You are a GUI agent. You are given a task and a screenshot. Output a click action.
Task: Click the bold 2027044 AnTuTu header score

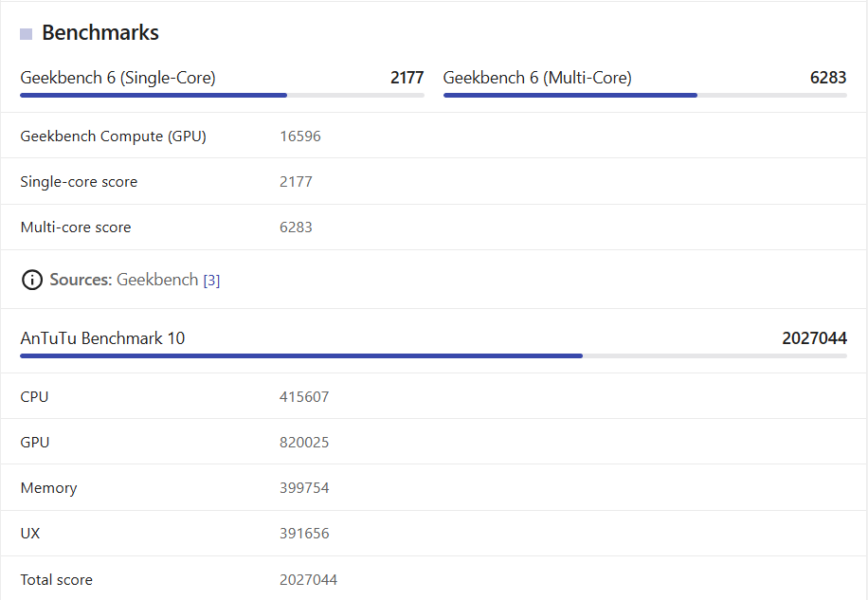(x=814, y=338)
